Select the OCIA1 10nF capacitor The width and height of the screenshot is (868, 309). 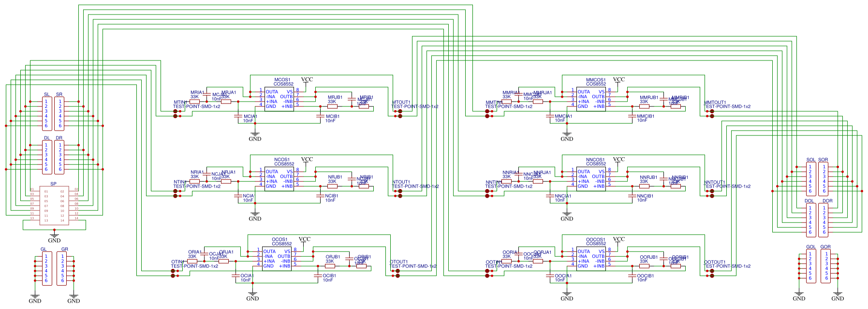(235, 276)
